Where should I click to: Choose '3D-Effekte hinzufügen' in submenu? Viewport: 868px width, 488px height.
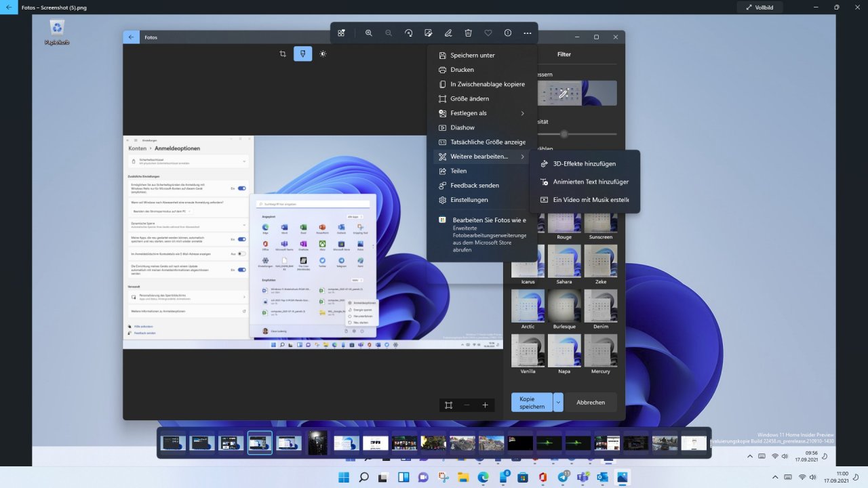click(585, 164)
